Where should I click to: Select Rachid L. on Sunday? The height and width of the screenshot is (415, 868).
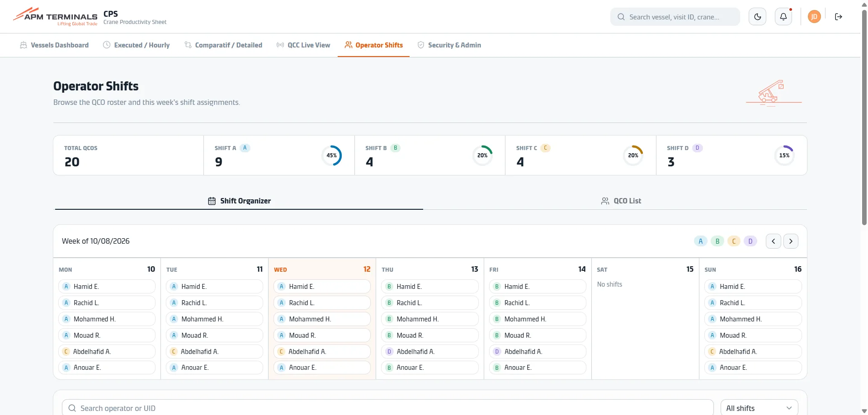coord(753,303)
